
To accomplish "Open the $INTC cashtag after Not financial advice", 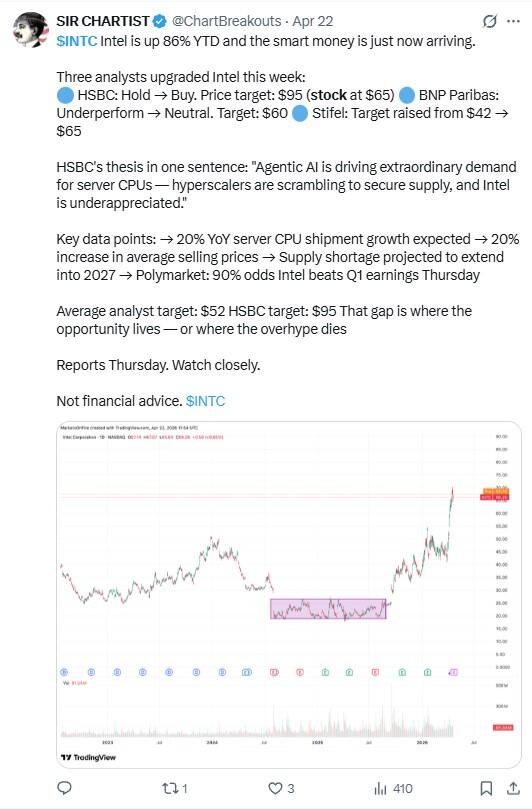I will point(205,401).
